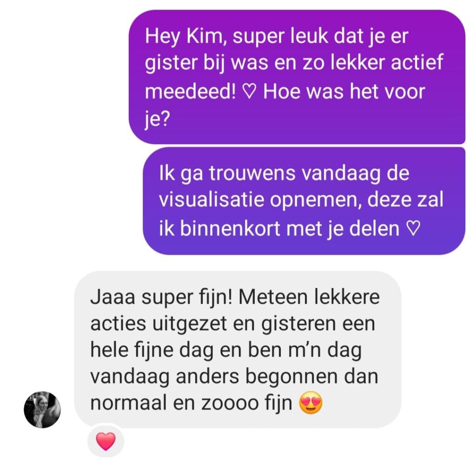Screen dimensions: 476x474
Task: Click the word 'gisteren' in the grey bubble
Action: tap(298, 324)
